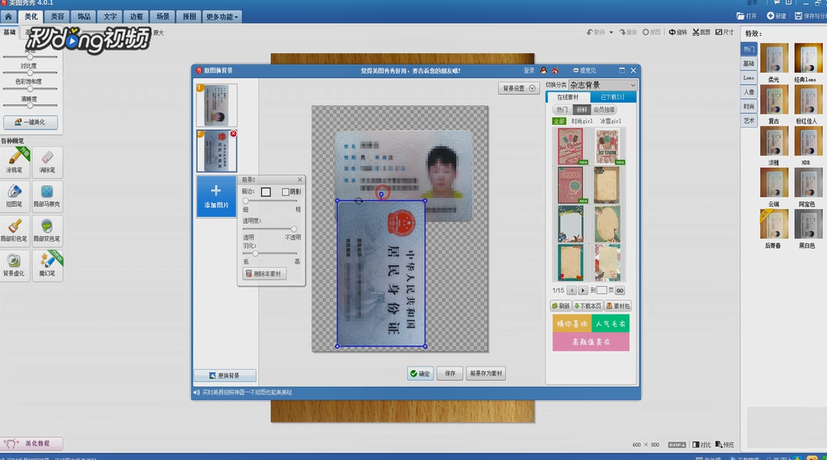Viewport: 827px width, 460px height.
Task: Pick the 描边 stroke color swatch
Action: tap(266, 192)
